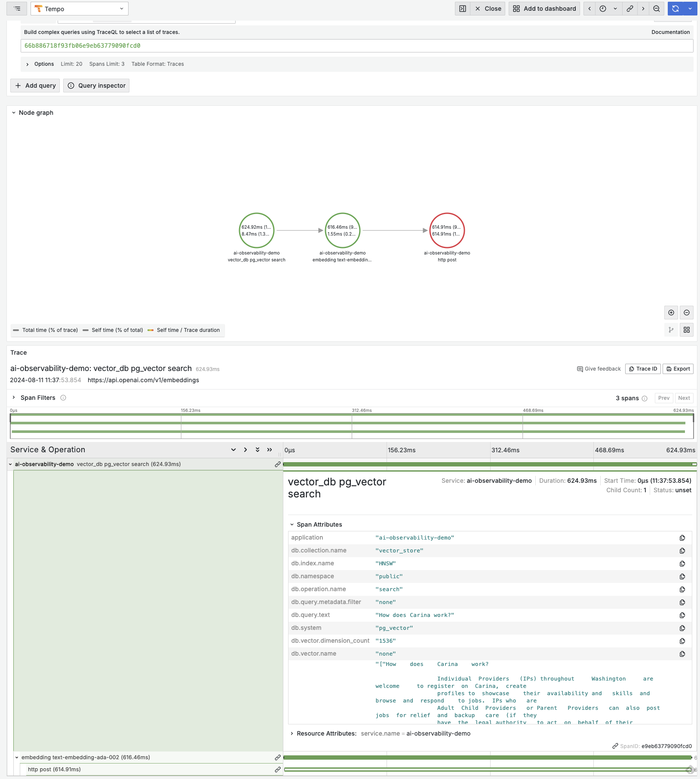Collapse the ai-observability-demo root span
700x779 pixels.
pos(10,464)
